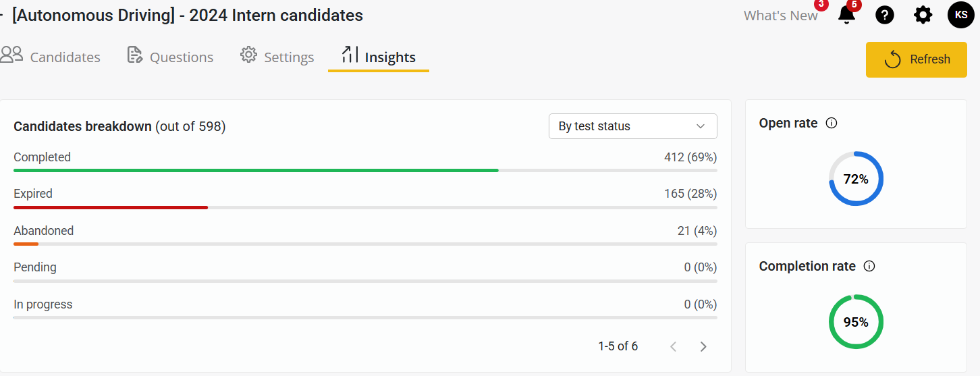Click the green Completed progress bar
Viewport: 980px width, 376px height.
click(256, 171)
